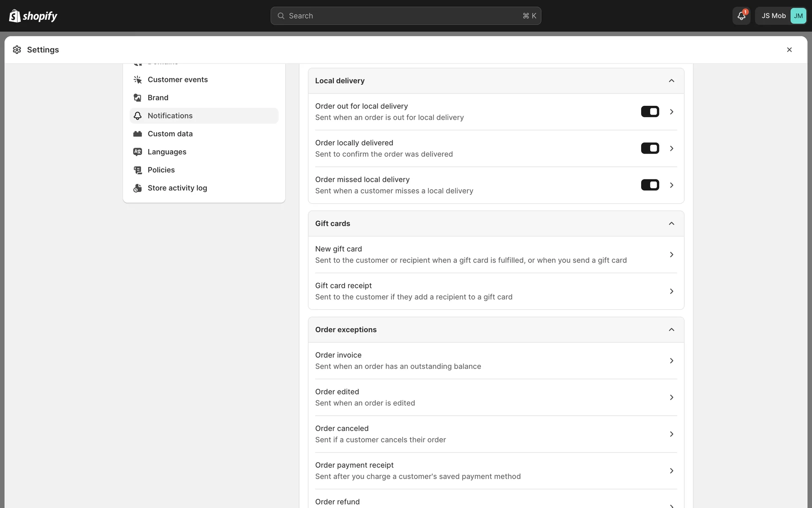This screenshot has height=508, width=812.
Task: Open Policies settings page
Action: 161,170
